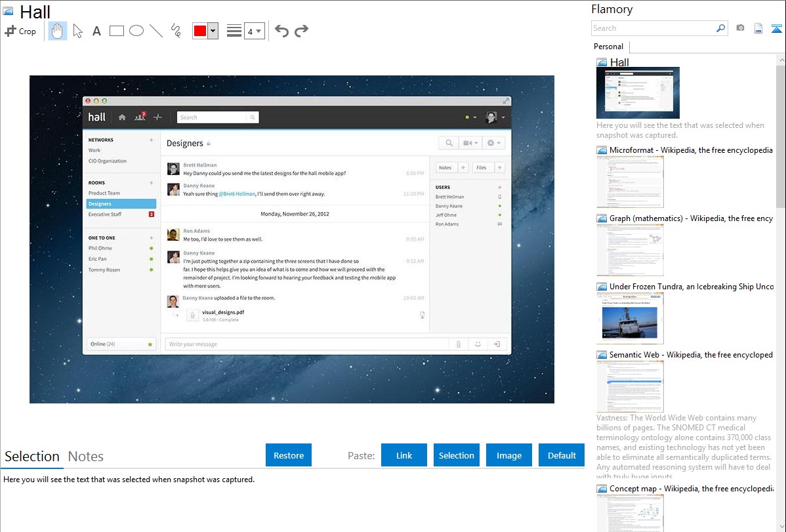This screenshot has height=532, width=786.
Task: Select the text annotation tool
Action: pyautogui.click(x=96, y=31)
